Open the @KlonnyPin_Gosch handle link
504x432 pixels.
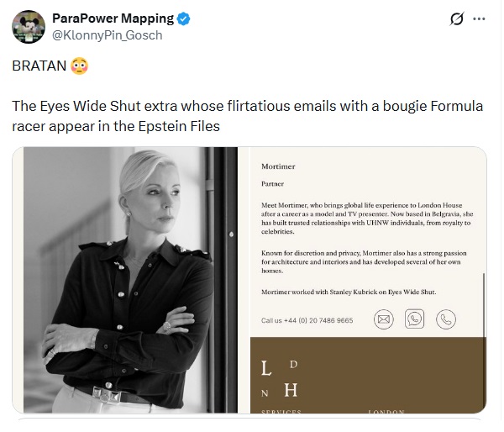pyautogui.click(x=108, y=35)
